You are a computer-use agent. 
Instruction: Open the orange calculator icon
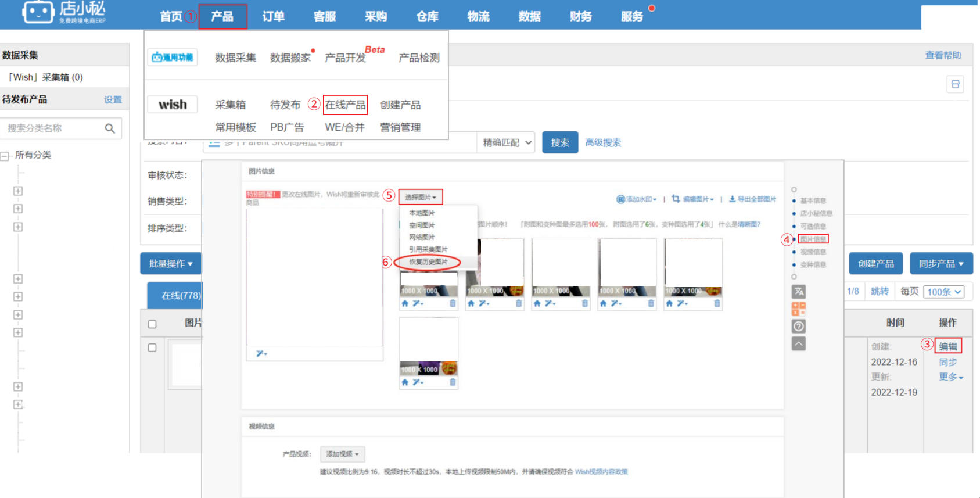(x=799, y=309)
